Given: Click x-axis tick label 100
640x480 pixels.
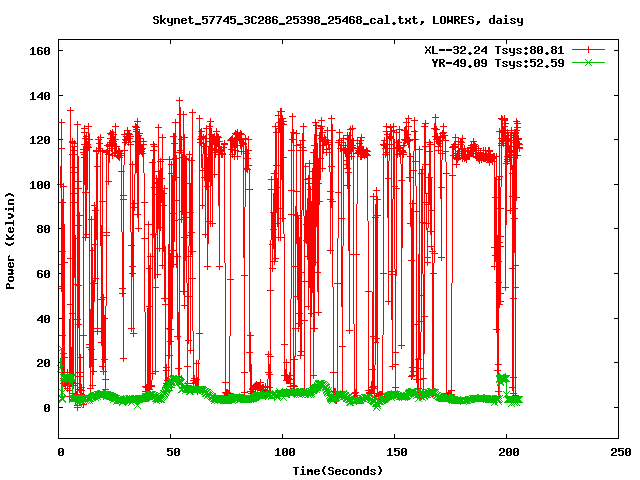Looking at the screenshot, I should (284, 452).
